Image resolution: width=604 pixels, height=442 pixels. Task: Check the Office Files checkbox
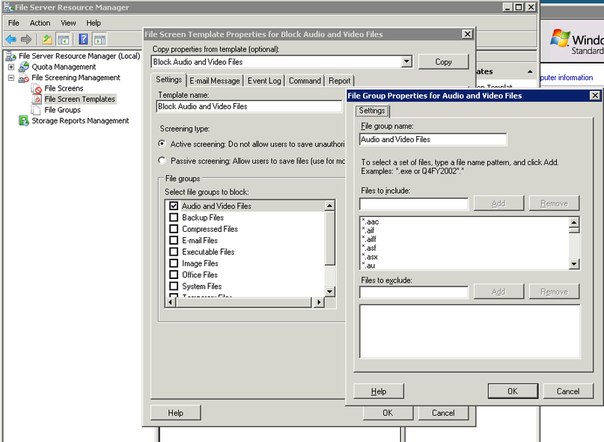(174, 275)
